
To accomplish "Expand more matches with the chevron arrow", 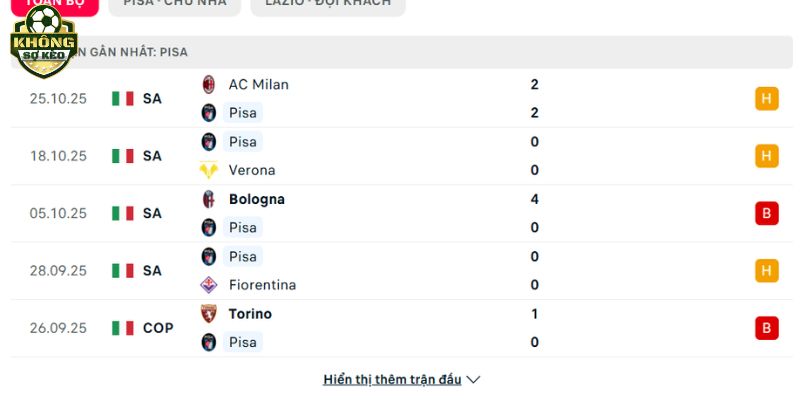I will (x=474, y=380).
